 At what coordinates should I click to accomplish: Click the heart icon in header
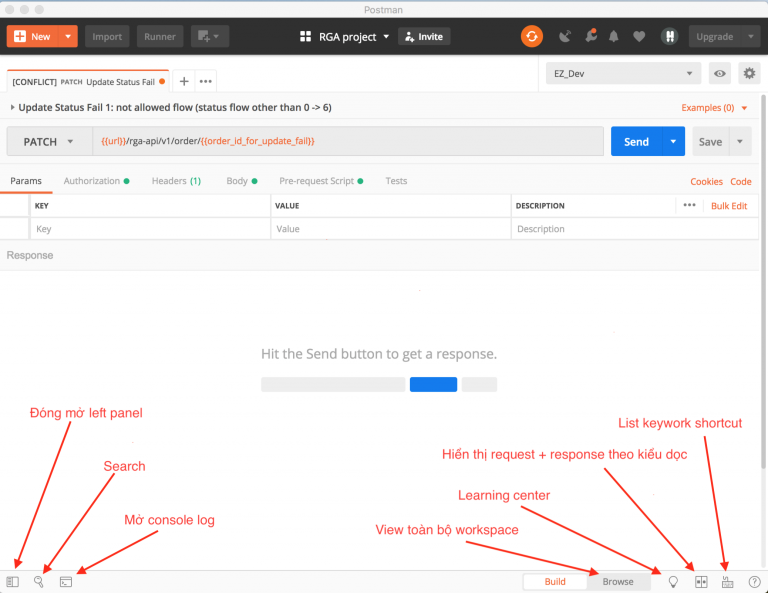coord(639,36)
